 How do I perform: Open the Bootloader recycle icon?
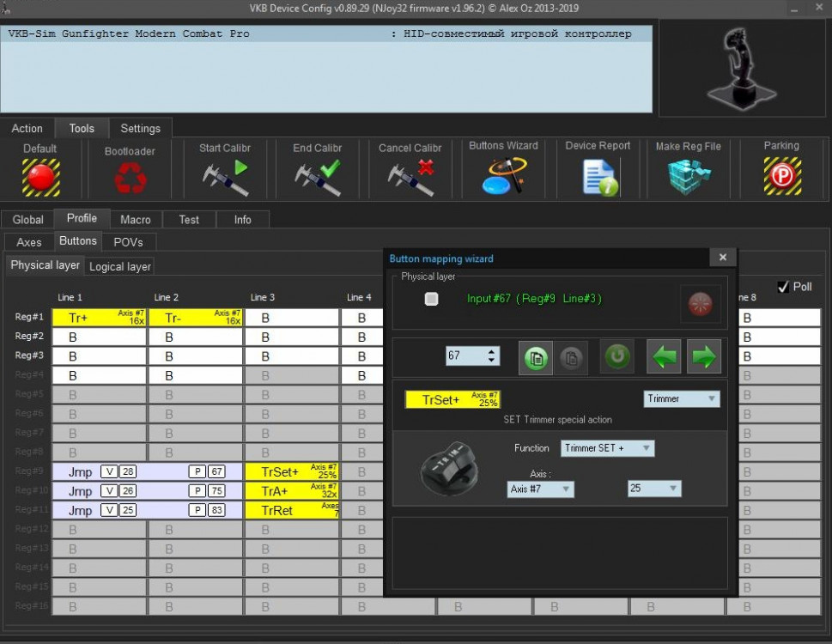click(x=131, y=178)
